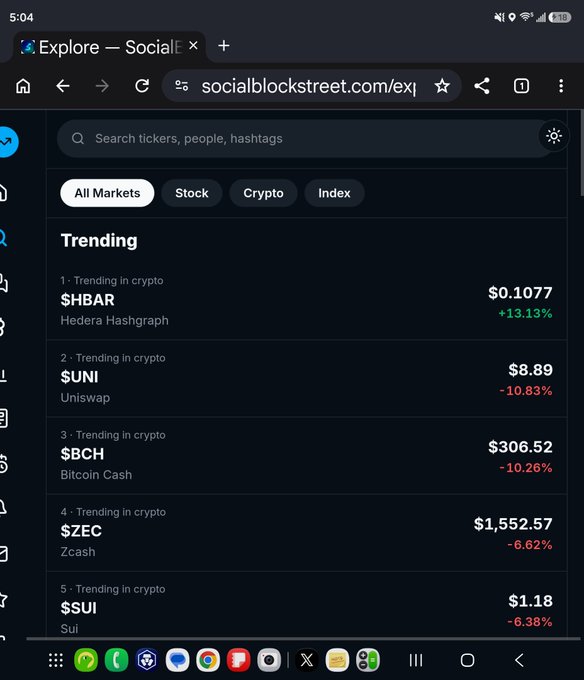Click the -10.26% change value
Screen dimensions: 584x680
click(526, 468)
